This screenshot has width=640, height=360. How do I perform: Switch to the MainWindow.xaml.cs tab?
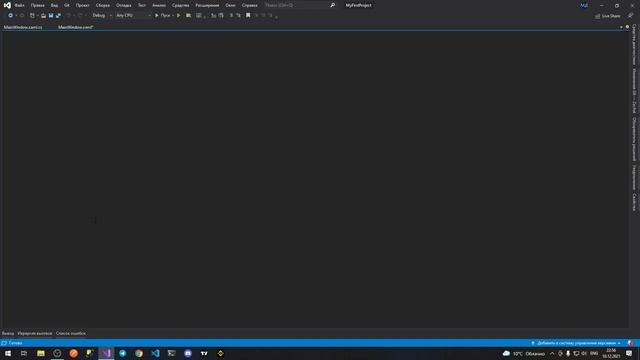pos(23,27)
